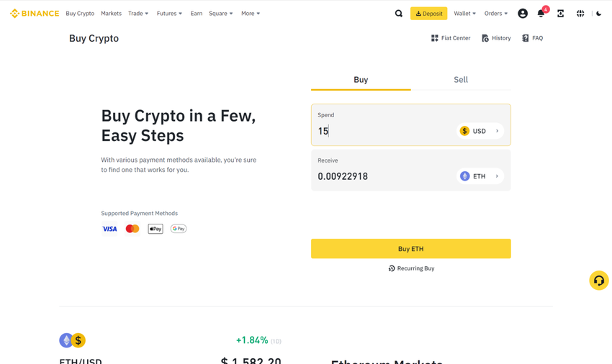Screen dimensions: 612x364
Task: Click the yellow Deposit button
Action: (x=428, y=14)
